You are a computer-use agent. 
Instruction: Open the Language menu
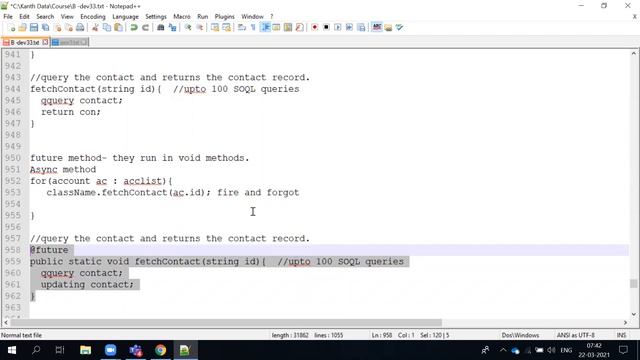coord(125,17)
